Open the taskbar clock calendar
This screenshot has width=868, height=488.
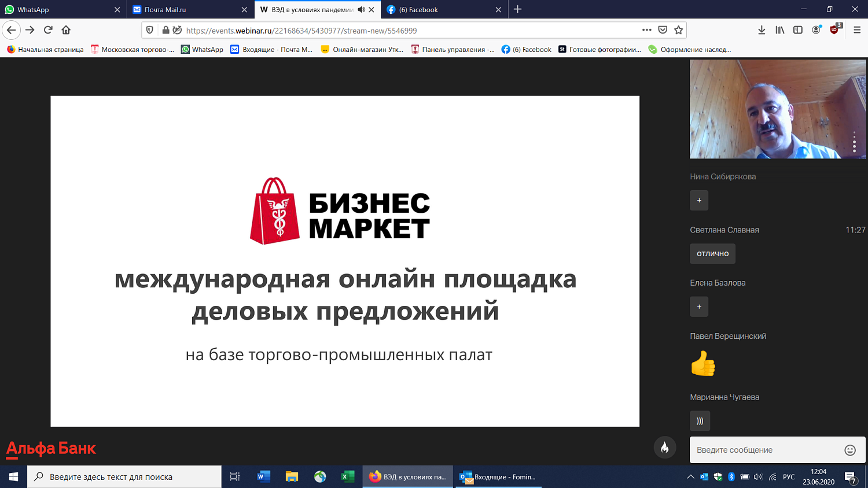(818, 477)
